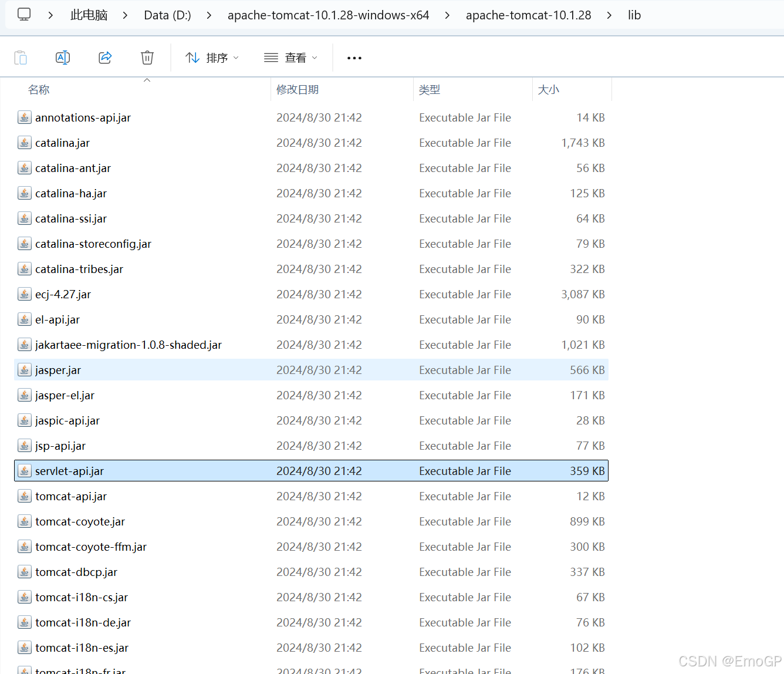The height and width of the screenshot is (674, 784).
Task: Click the jar icon of ecj-4.27.jar
Action: pyautogui.click(x=24, y=294)
